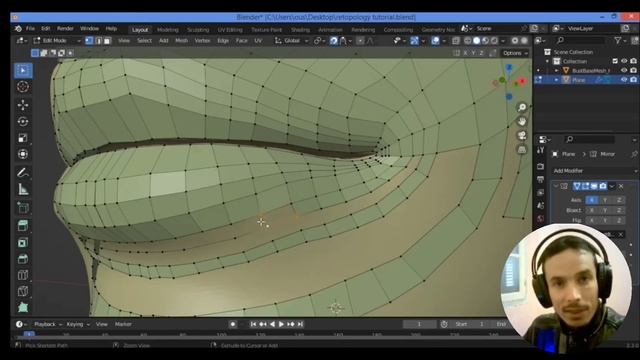The image size is (640, 360).
Task: Remove the Mirror modifier with X
Action: pyautogui.click(x=621, y=186)
